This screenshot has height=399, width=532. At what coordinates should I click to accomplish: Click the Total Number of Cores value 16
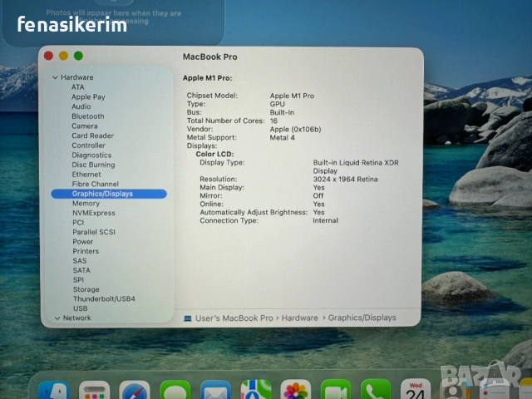(x=273, y=121)
